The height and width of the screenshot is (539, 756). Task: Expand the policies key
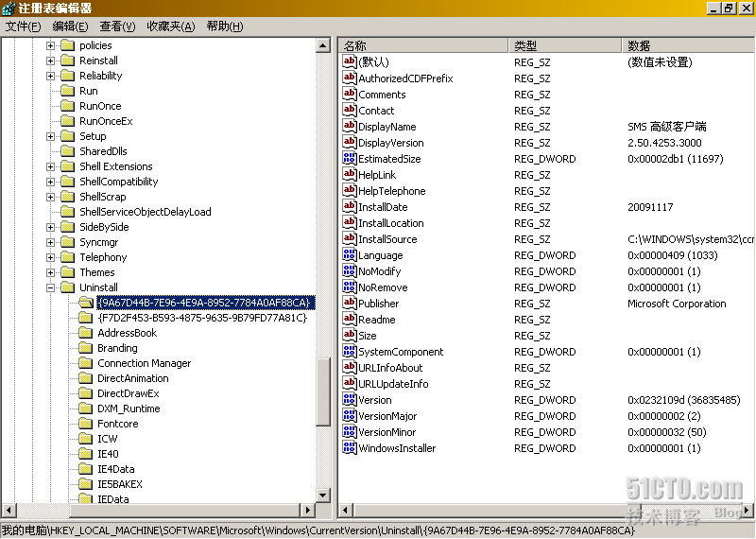(50, 45)
